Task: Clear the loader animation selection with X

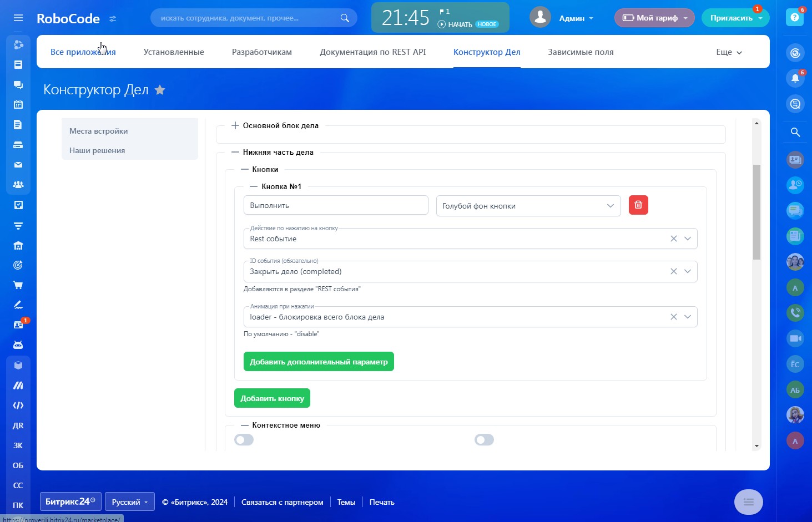Action: click(674, 317)
